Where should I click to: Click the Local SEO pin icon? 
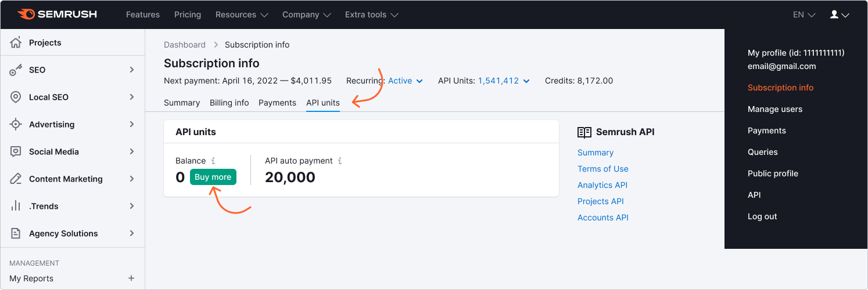[16, 97]
